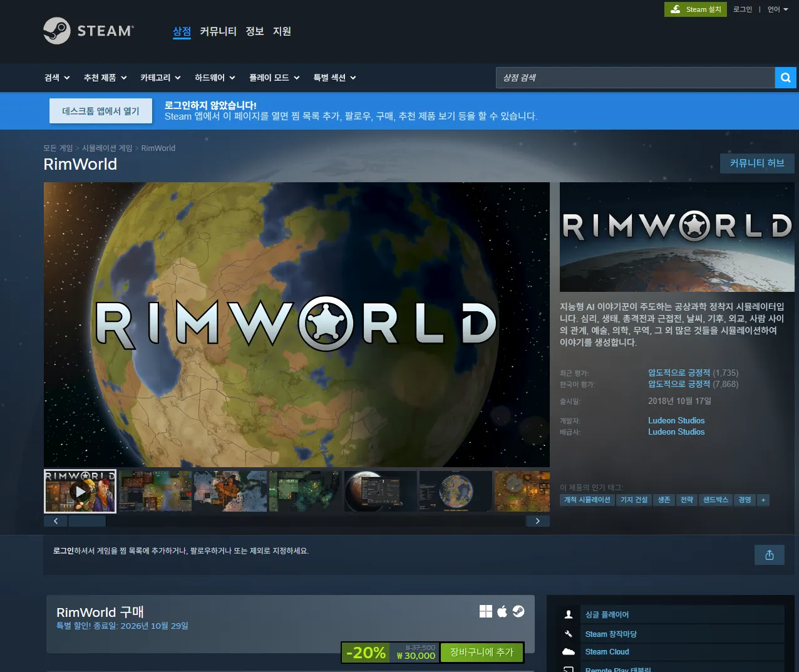Click the -20% discount badge
Screen dimensions: 799x672
[x=366, y=653]
